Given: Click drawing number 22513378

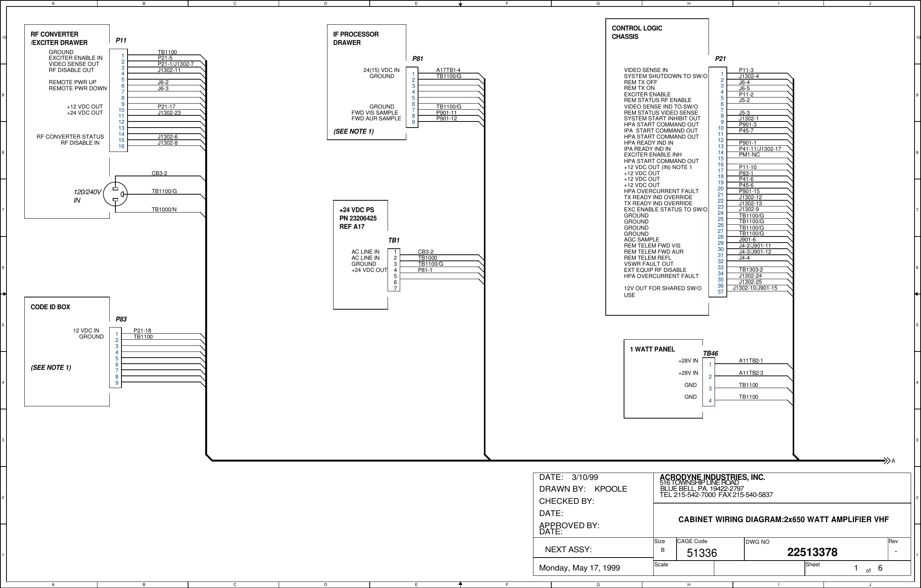Looking at the screenshot, I should point(812,552).
